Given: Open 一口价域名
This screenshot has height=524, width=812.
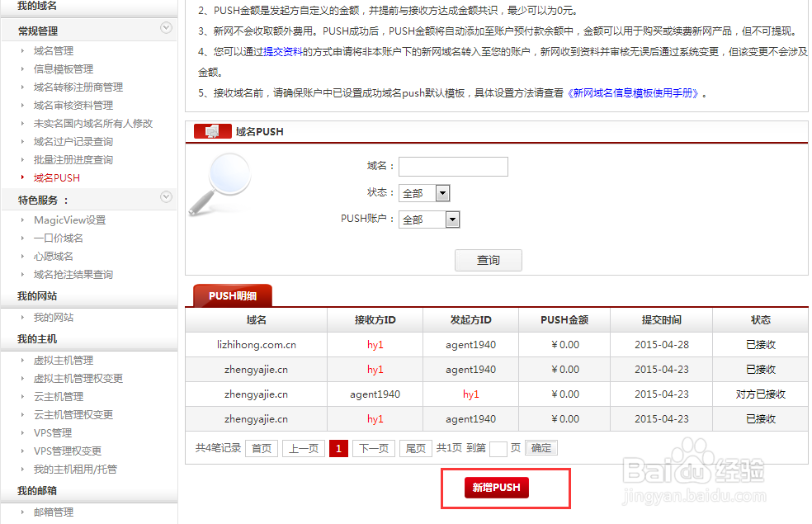Looking at the screenshot, I should [58, 238].
